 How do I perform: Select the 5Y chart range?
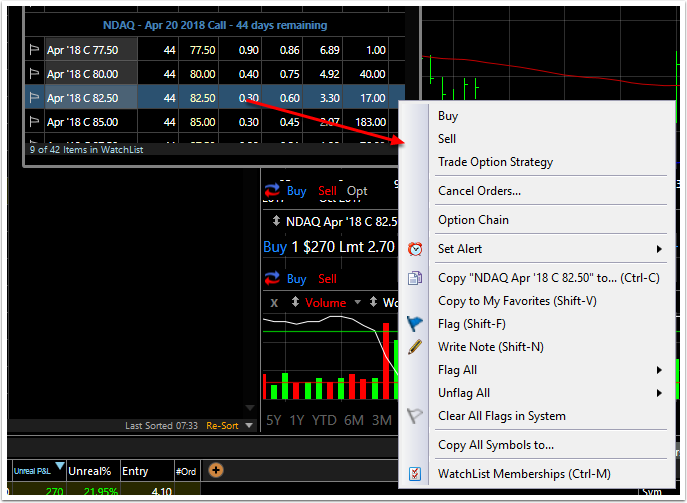(273, 420)
